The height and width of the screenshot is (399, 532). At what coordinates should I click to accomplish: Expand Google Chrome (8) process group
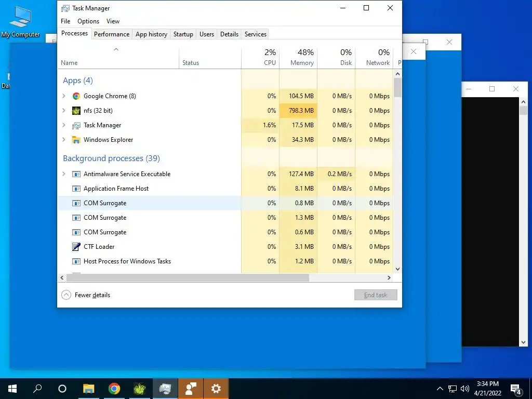(x=64, y=96)
